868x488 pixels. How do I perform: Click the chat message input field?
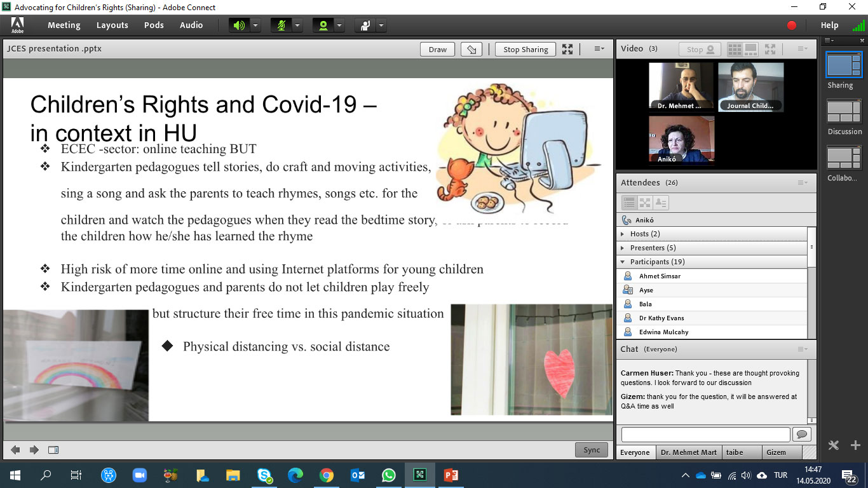point(705,434)
